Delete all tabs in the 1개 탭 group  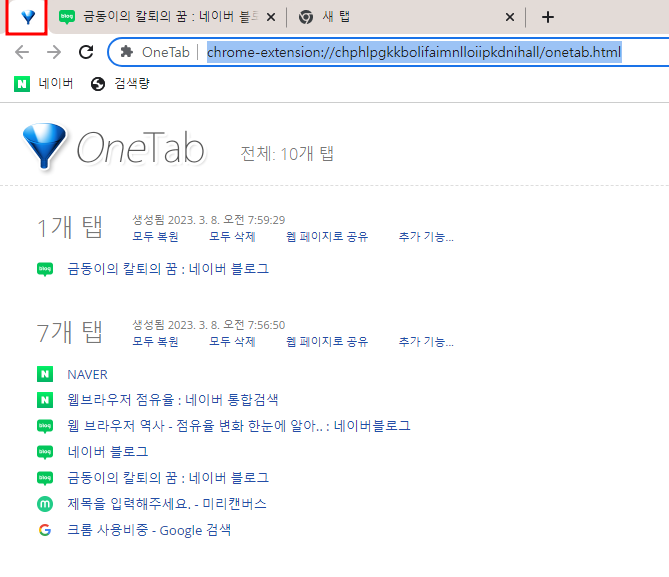[232, 236]
